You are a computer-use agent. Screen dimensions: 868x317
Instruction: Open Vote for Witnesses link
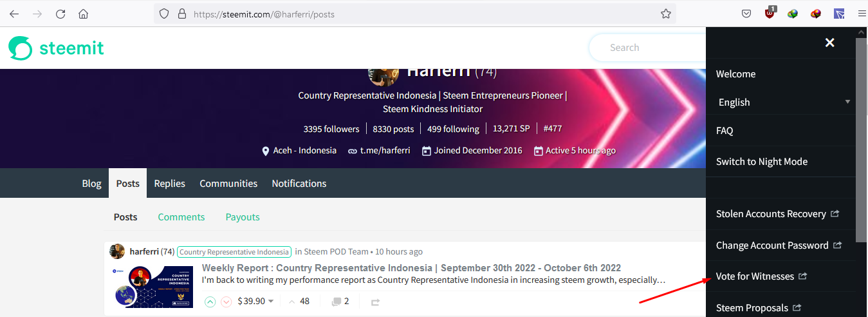[761, 276]
